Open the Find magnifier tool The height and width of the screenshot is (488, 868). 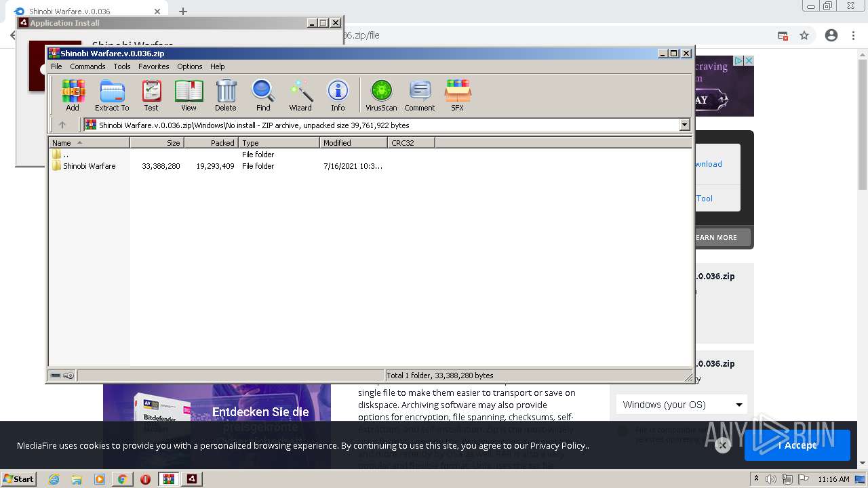click(x=263, y=95)
